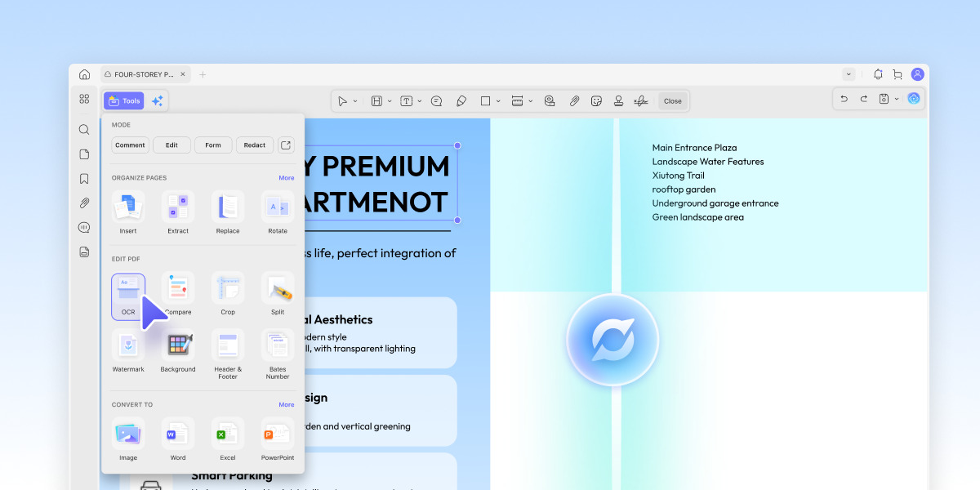Open the bookmarks sidebar panel
This screenshot has height=490, width=980.
[x=84, y=179]
